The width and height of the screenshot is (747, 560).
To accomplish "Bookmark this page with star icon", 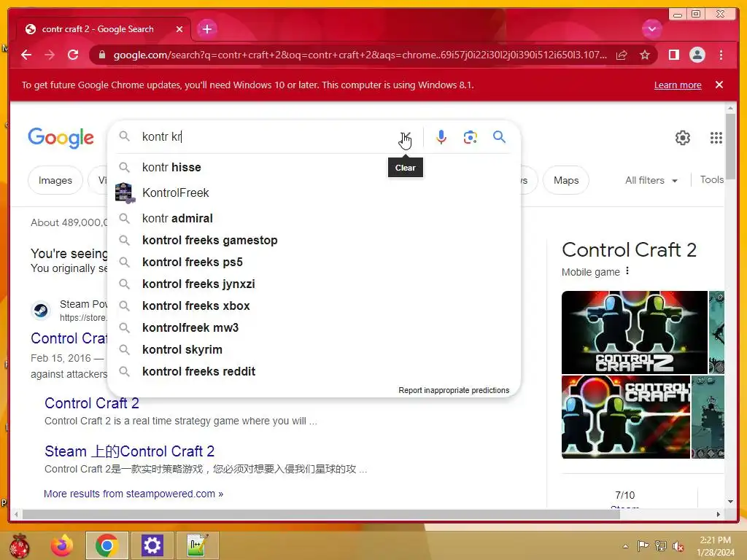I will [645, 55].
